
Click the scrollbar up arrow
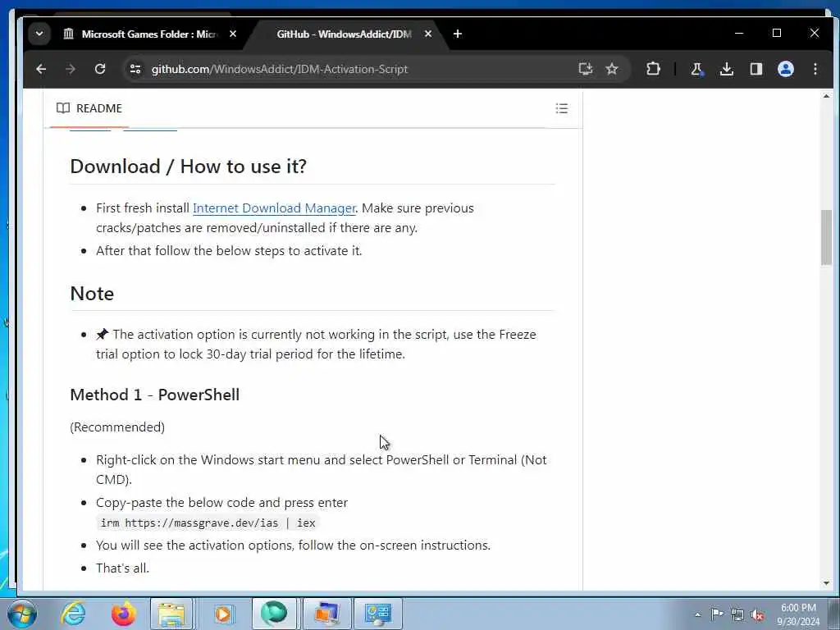(826, 97)
